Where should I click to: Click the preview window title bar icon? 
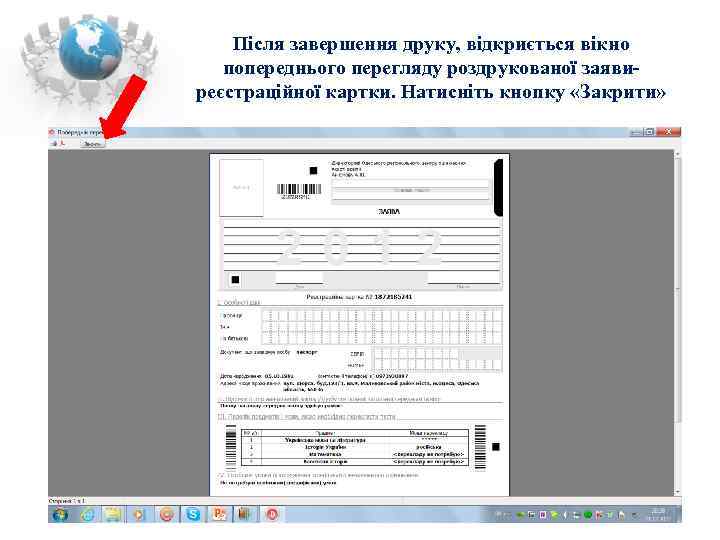pyautogui.click(x=51, y=132)
